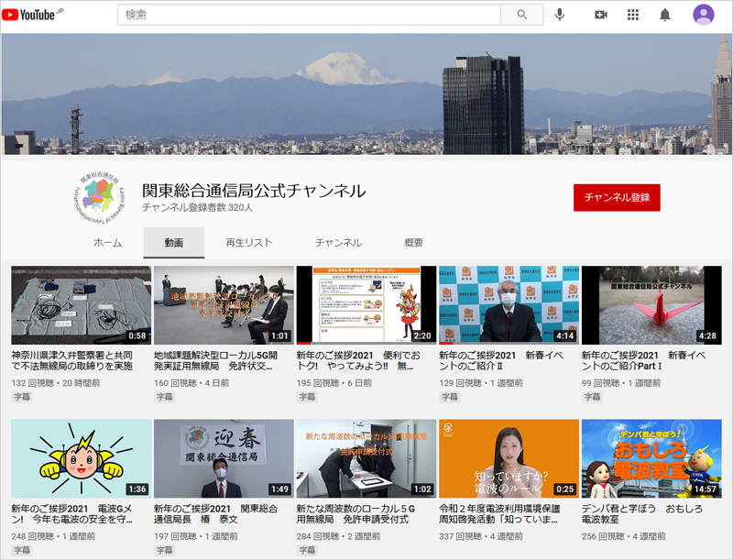Click 字幕 badge under 129 回視聴 video
Viewport: 733px width, 560px height.
[449, 397]
